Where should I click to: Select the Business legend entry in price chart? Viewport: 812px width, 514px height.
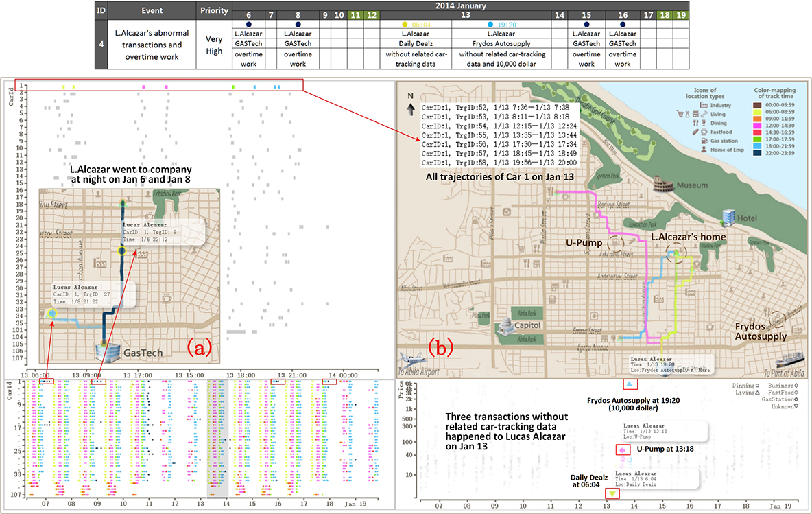tap(783, 386)
